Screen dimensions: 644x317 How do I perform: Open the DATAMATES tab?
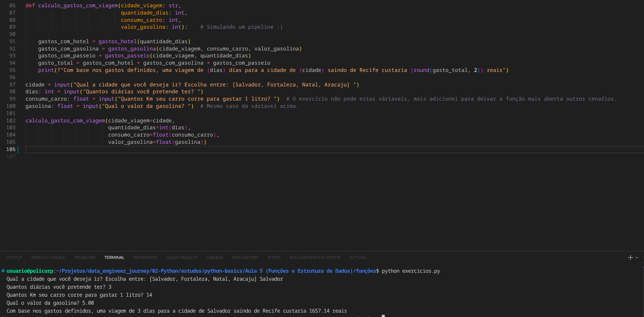tap(145, 257)
